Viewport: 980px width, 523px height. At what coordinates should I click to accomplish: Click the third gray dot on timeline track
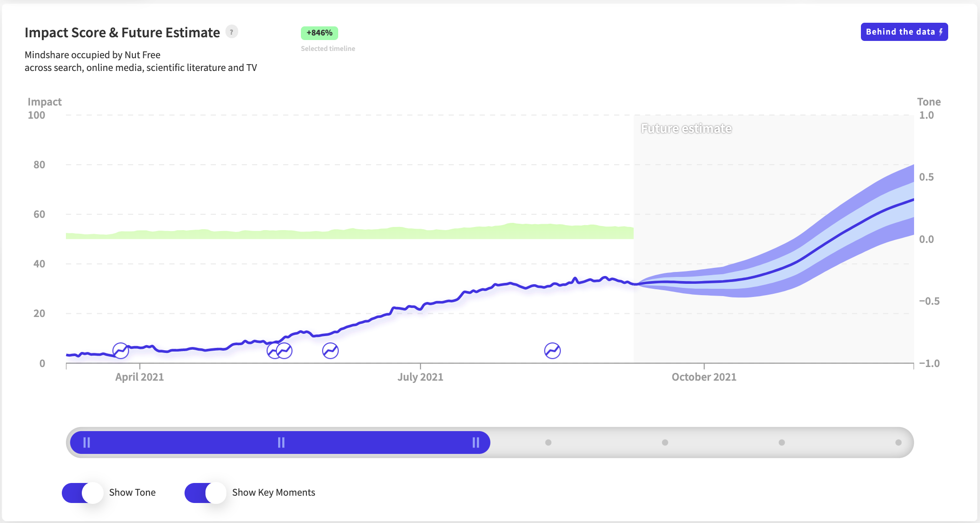[782, 443]
